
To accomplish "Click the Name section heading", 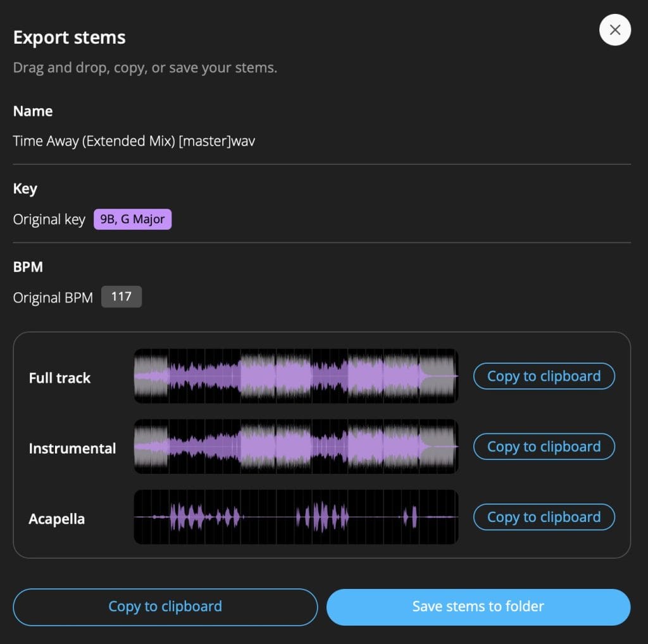I will [33, 111].
